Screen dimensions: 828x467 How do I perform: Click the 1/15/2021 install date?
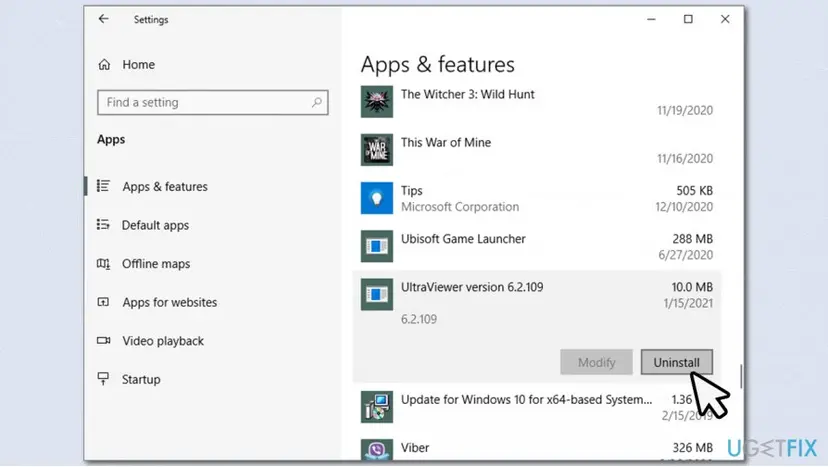(688, 303)
